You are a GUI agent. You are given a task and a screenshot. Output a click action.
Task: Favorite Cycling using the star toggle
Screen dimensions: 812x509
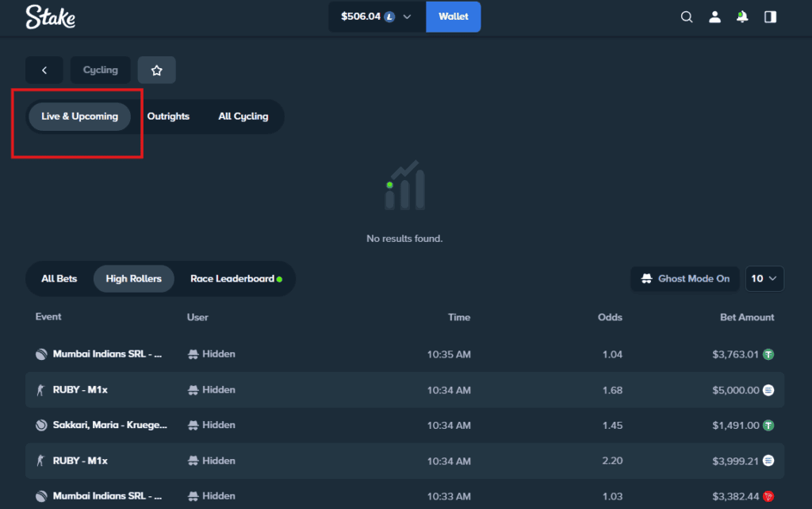click(156, 70)
